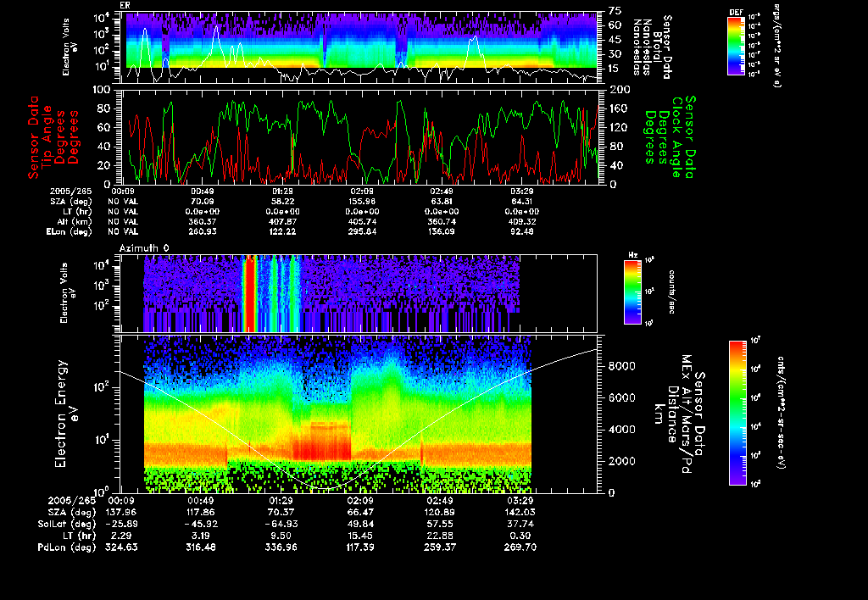Select LT value 9.50
Image resolution: width=868 pixels, height=600 pixels.
pos(281,536)
